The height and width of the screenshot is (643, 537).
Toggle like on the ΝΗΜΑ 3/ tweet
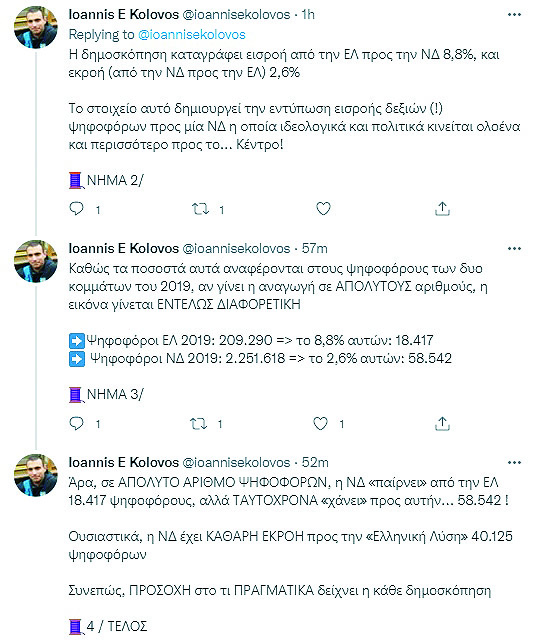321,423
